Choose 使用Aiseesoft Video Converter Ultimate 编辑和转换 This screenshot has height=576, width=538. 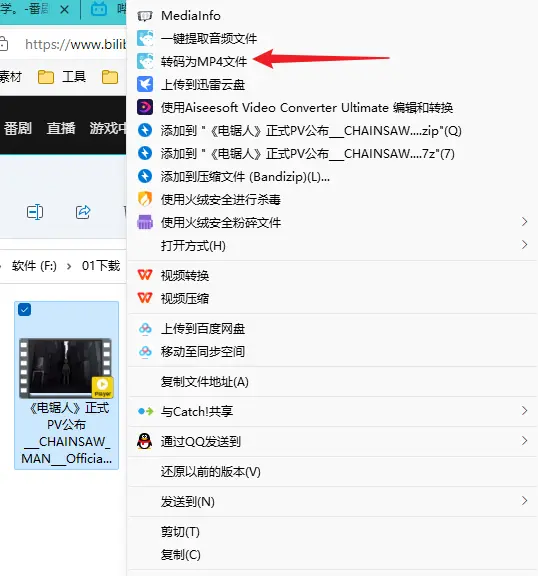(x=332, y=108)
